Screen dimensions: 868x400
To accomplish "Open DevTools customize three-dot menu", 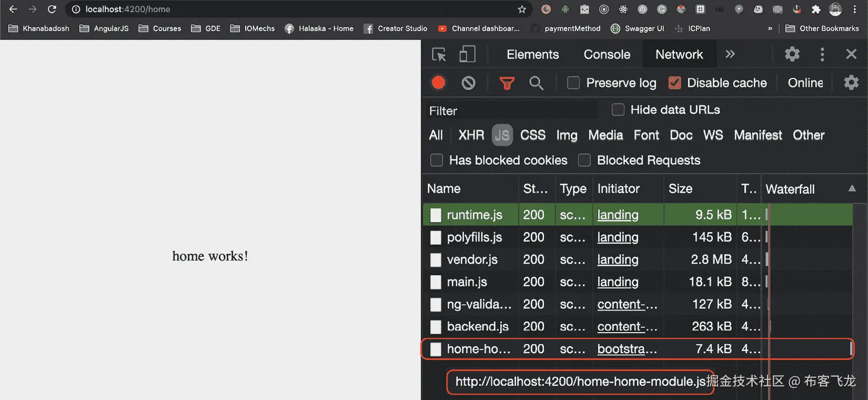I will (x=822, y=54).
